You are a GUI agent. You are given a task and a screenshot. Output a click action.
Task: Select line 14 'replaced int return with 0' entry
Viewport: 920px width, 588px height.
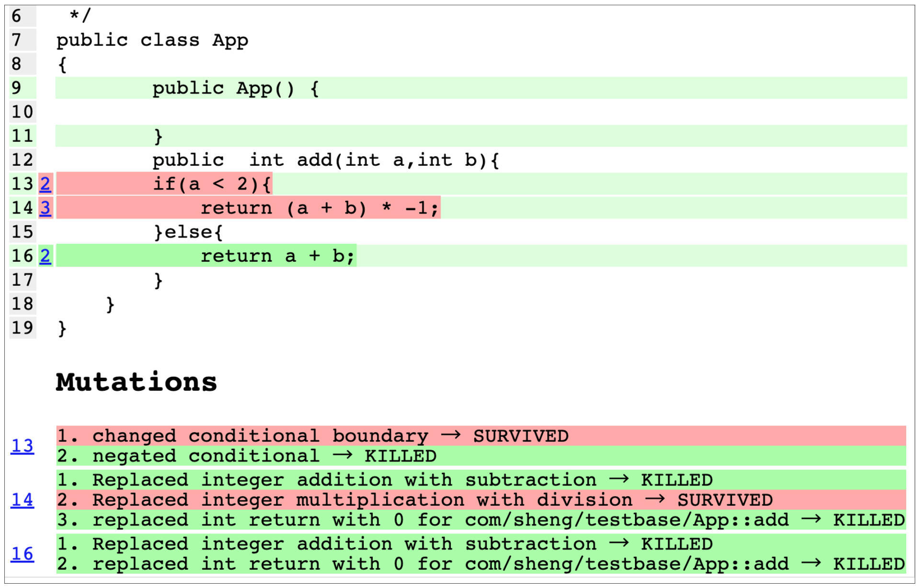pyautogui.click(x=481, y=520)
